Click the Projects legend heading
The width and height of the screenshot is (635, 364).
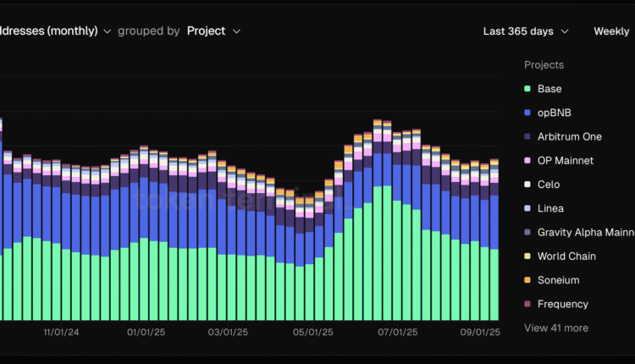click(544, 65)
